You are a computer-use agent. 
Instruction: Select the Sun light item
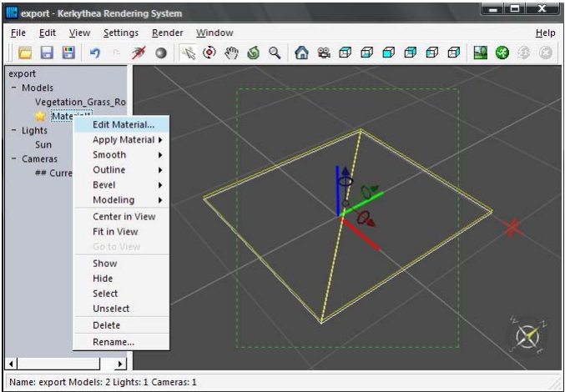43,144
